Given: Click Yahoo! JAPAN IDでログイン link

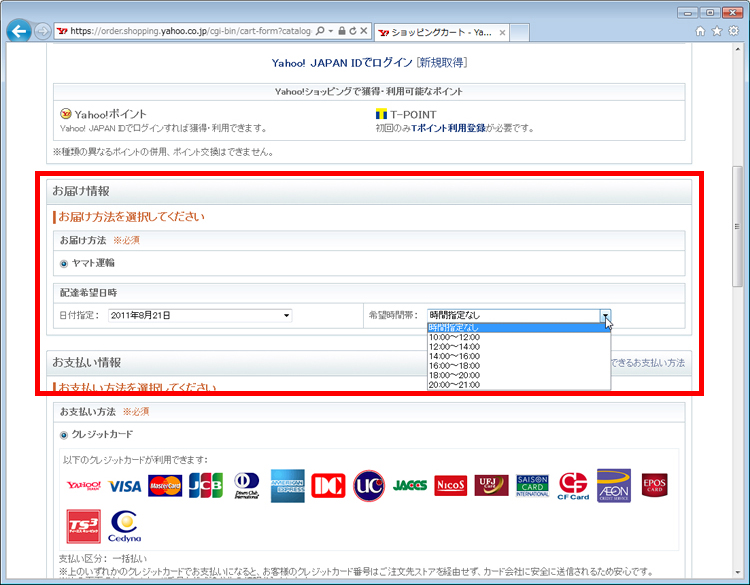Looking at the screenshot, I should 342,63.
